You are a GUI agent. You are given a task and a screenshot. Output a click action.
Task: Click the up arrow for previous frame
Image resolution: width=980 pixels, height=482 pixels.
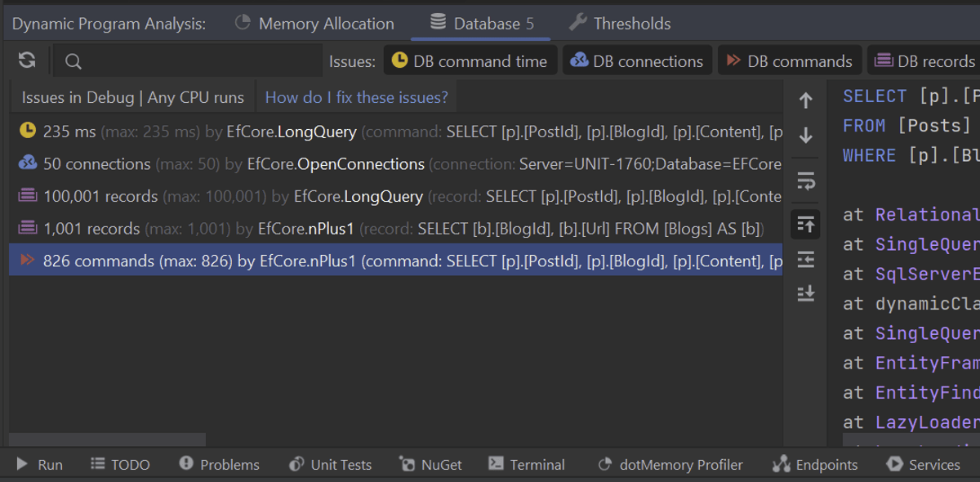point(805,100)
